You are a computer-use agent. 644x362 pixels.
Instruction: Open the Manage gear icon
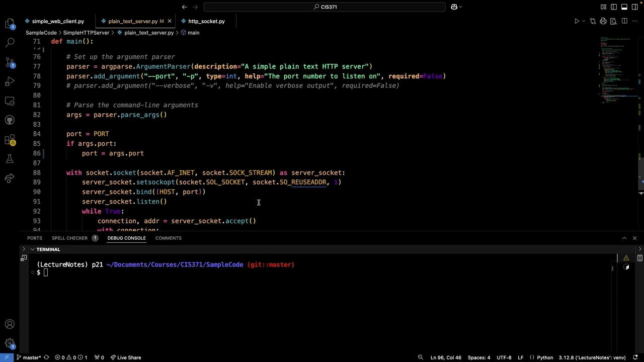(10, 344)
